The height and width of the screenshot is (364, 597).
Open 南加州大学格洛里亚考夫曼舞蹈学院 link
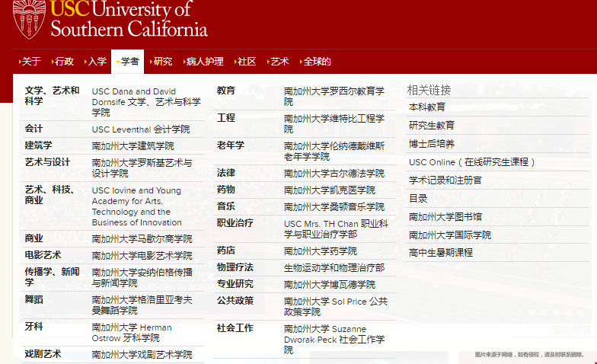pos(142,305)
